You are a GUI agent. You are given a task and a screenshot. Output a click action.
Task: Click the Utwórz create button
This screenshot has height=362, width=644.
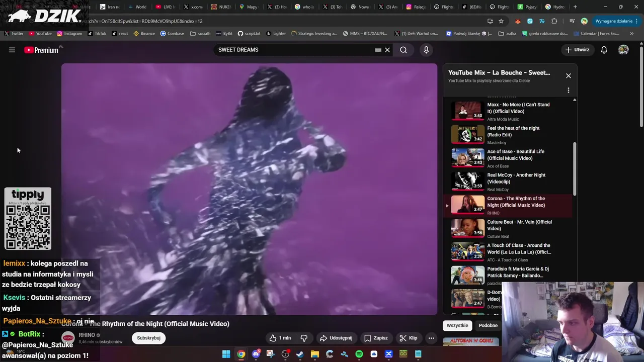coord(577,50)
